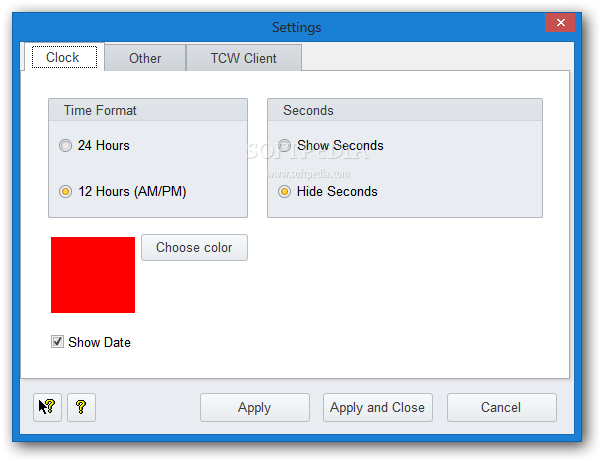Click the Time Format group heading
The width and height of the screenshot is (602, 462).
click(x=100, y=110)
